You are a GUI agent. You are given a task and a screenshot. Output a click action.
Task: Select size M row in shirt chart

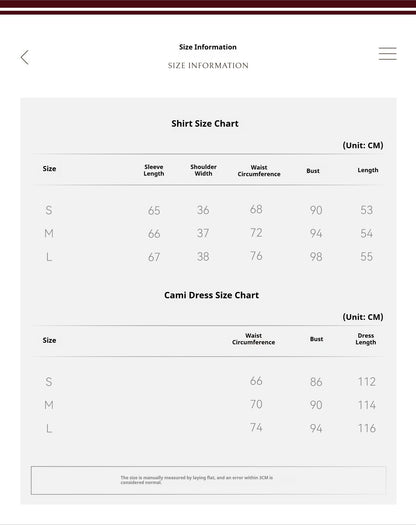pyautogui.click(x=208, y=233)
